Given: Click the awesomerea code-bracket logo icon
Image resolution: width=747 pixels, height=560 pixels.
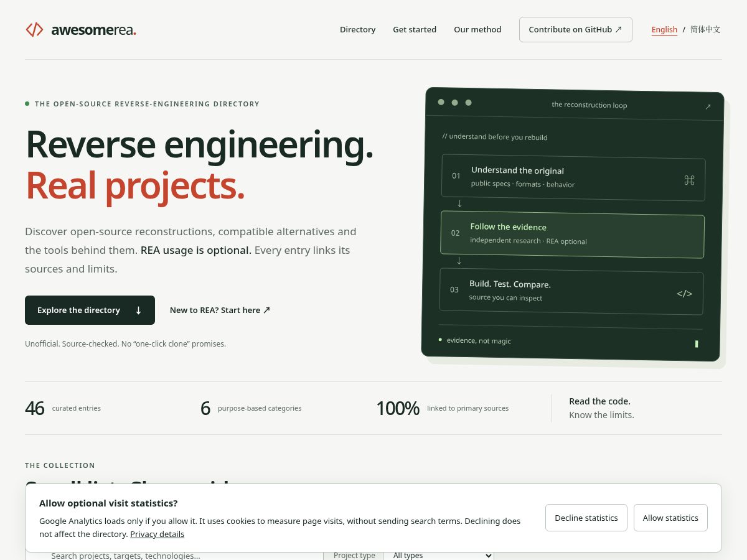Looking at the screenshot, I should point(34,29).
